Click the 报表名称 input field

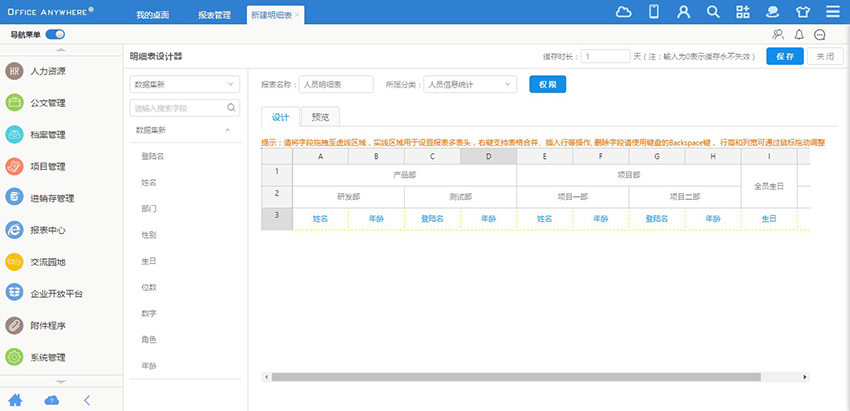[x=334, y=85]
